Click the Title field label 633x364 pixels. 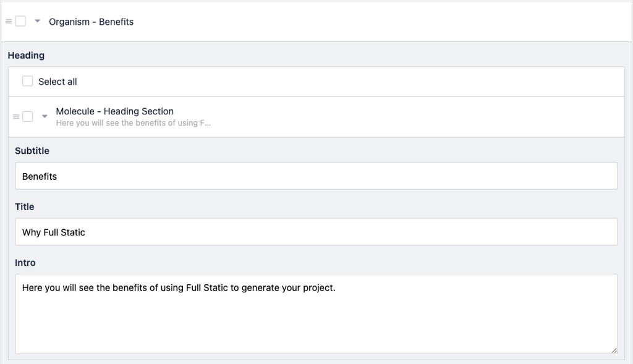25,206
